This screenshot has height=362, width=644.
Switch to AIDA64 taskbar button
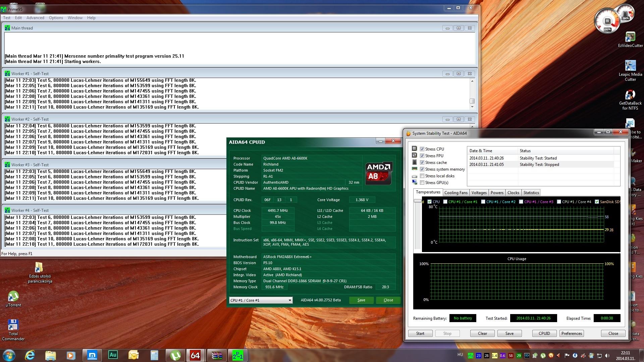coord(196,355)
